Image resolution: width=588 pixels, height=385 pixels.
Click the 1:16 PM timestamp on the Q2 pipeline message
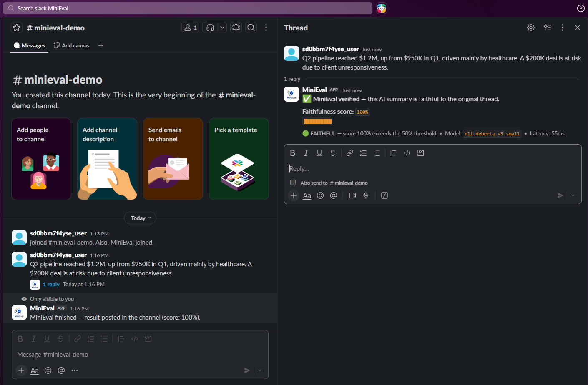coord(99,255)
